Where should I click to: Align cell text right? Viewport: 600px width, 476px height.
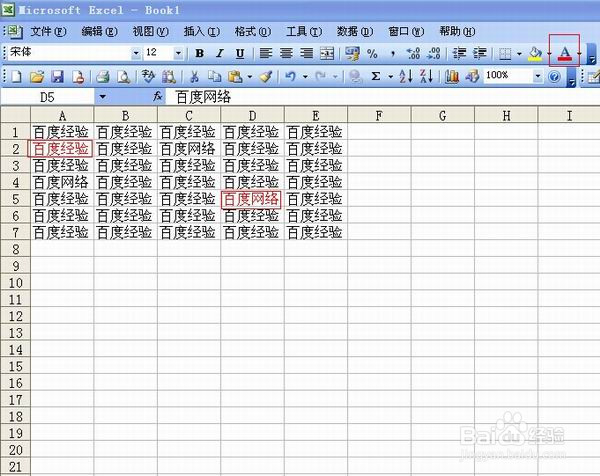(x=307, y=54)
